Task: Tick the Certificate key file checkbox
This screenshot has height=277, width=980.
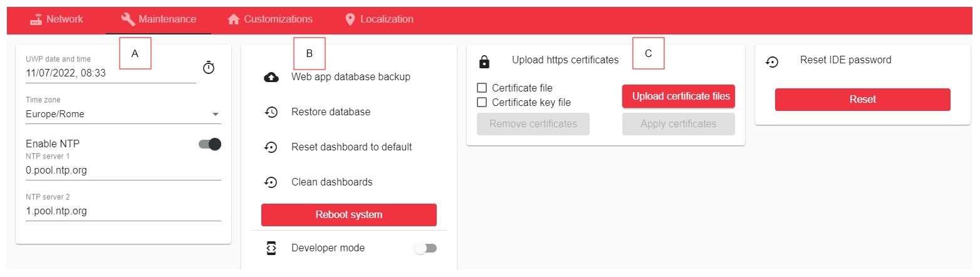Action: pyautogui.click(x=482, y=102)
